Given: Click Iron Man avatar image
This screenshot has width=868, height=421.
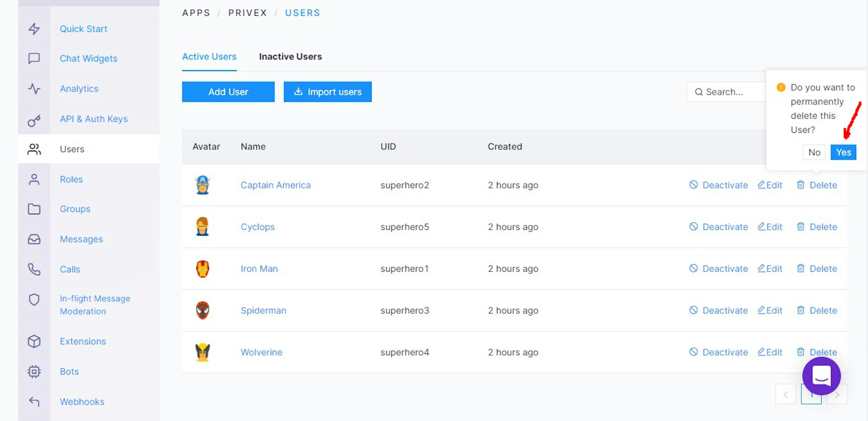Looking at the screenshot, I should (x=203, y=269).
